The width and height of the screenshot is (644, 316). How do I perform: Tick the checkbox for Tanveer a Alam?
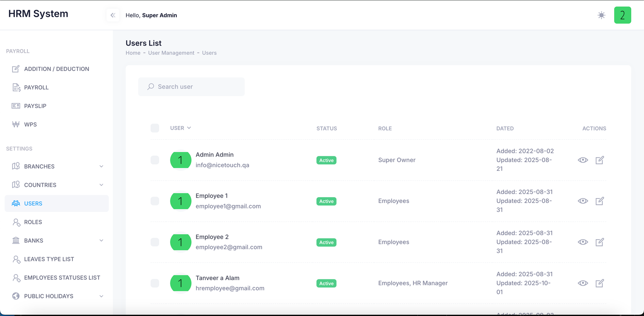coord(155,283)
